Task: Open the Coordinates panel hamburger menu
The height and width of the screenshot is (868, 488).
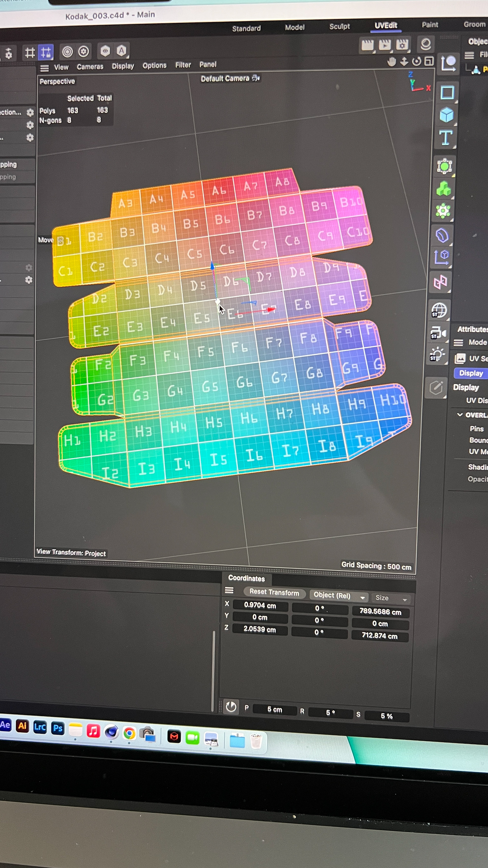Action: point(229,590)
